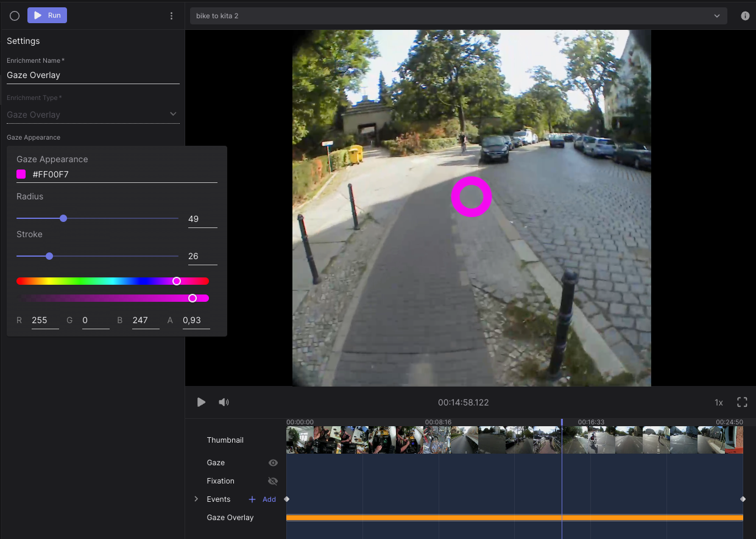The width and height of the screenshot is (756, 539).
Task: Mute the video volume
Action: [224, 402]
